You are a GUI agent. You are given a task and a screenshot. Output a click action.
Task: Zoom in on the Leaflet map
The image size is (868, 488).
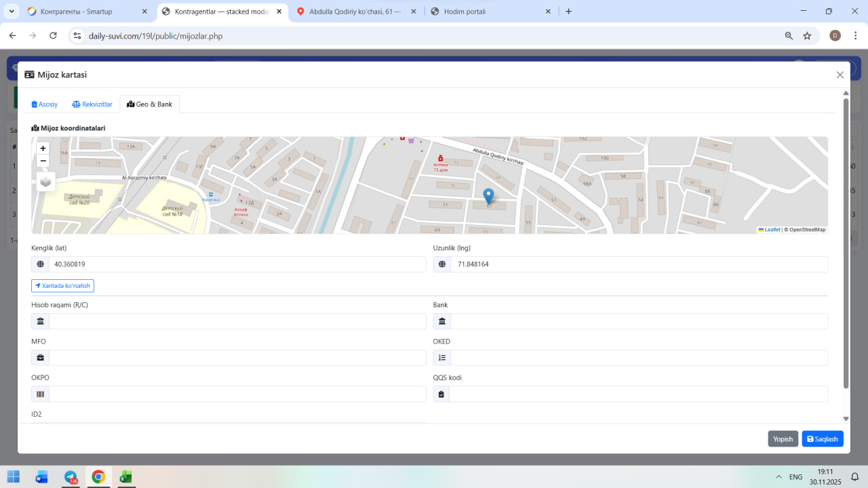[43, 148]
